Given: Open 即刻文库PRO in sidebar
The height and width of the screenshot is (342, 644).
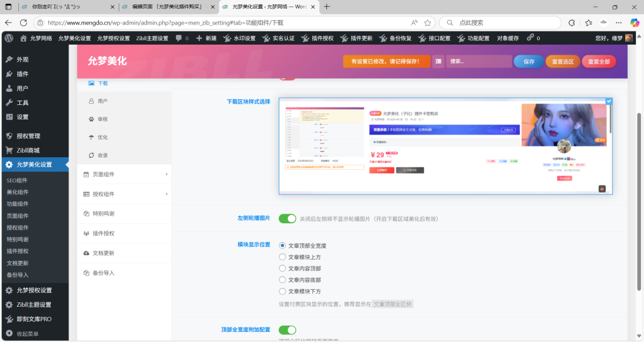Looking at the screenshot, I should pos(35,319).
